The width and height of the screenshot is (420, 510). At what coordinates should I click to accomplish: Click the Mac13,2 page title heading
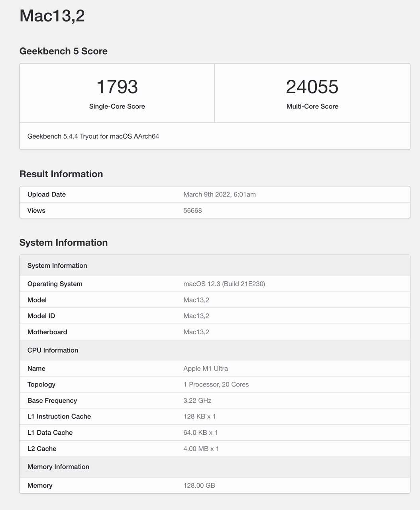tap(52, 16)
